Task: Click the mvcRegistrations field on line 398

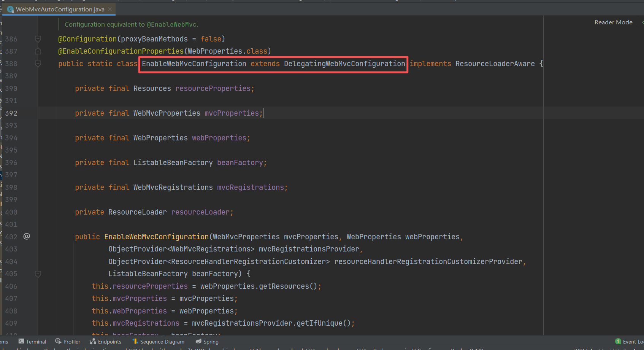Action: click(251, 187)
